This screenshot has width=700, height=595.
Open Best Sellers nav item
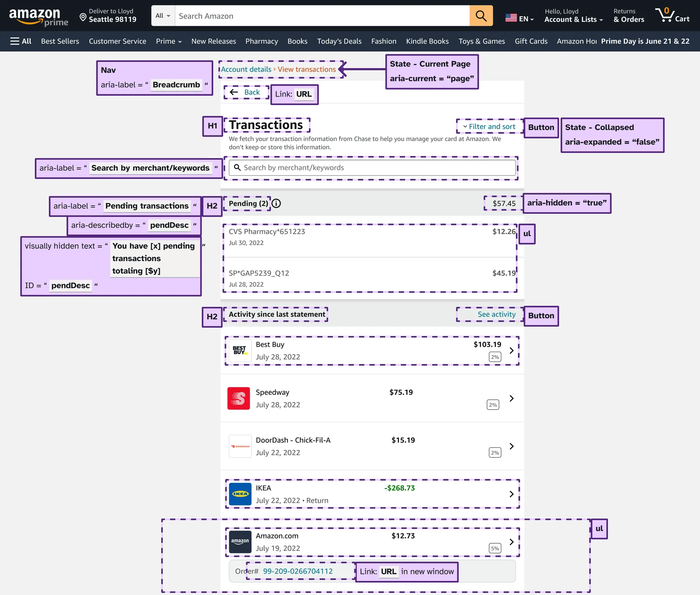(60, 41)
